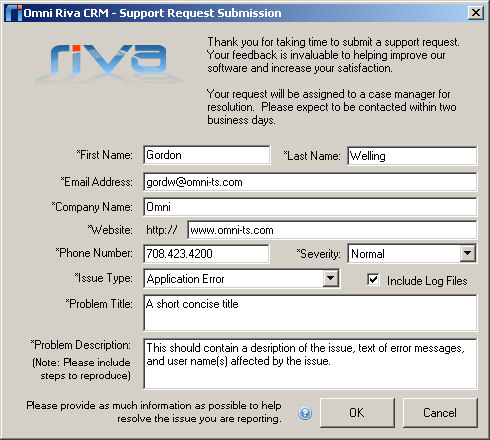Select the Application Error combo box text
Screen dimensions: 490x440
tap(185, 279)
